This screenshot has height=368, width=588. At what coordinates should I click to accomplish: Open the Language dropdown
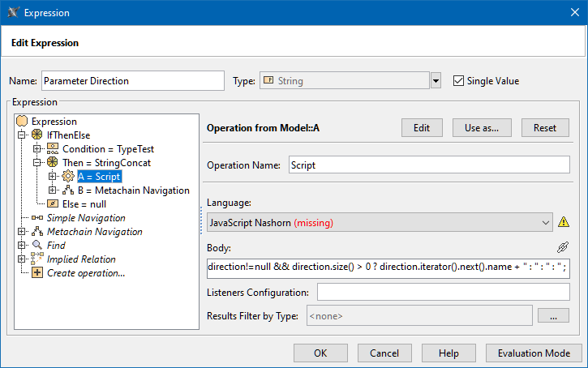click(544, 222)
